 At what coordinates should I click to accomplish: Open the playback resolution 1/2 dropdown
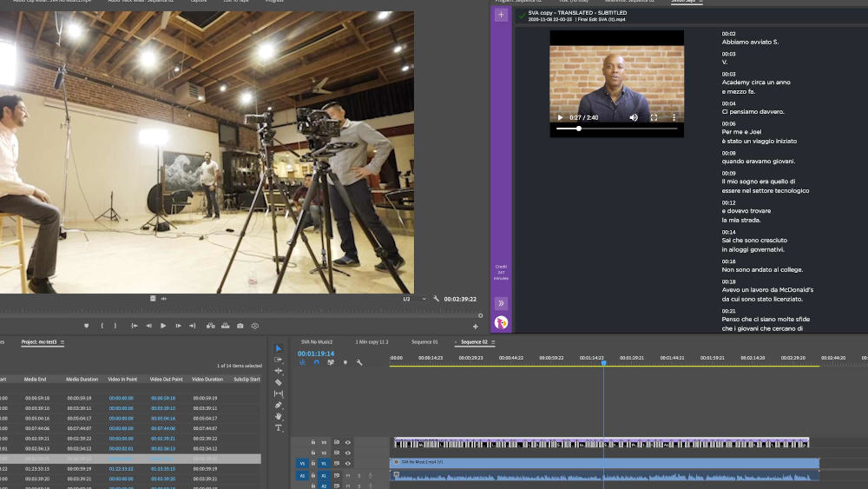[x=415, y=299]
